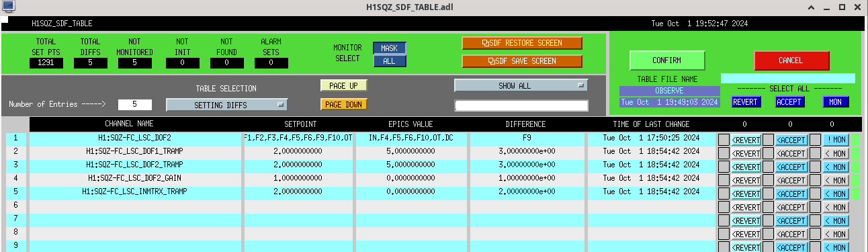This screenshot has height=252, width=868.
Task: Select all with blue REVERT button
Action: pyautogui.click(x=746, y=102)
